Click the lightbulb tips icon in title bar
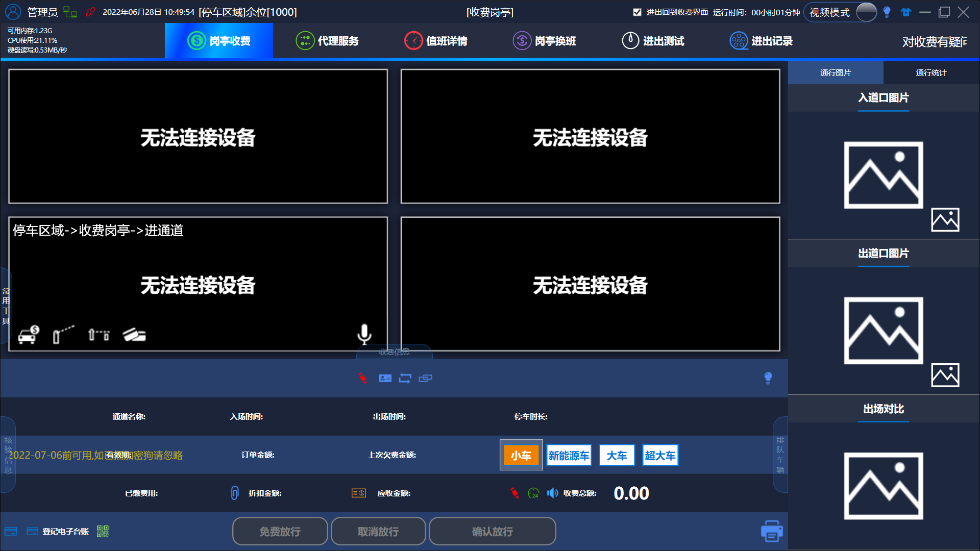The height and width of the screenshot is (551, 980). (x=887, y=12)
